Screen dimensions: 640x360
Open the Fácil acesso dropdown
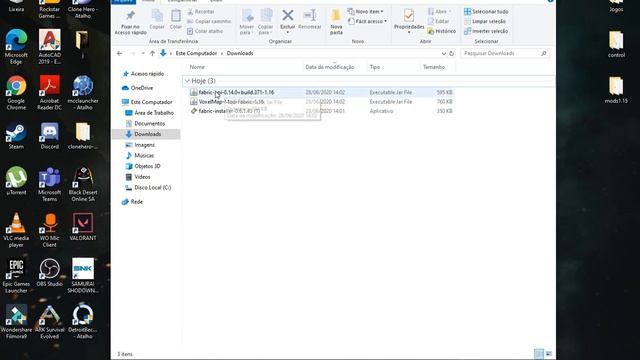pos(367,21)
